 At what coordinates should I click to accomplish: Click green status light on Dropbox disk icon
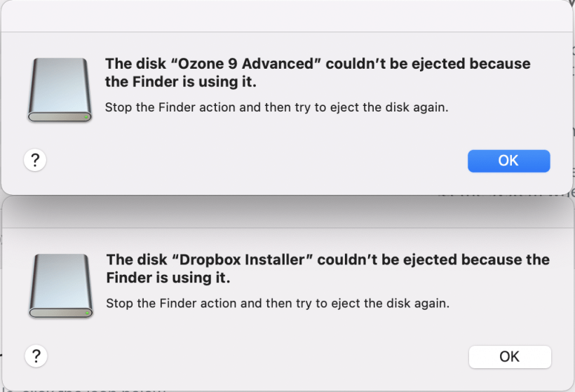[x=87, y=312]
